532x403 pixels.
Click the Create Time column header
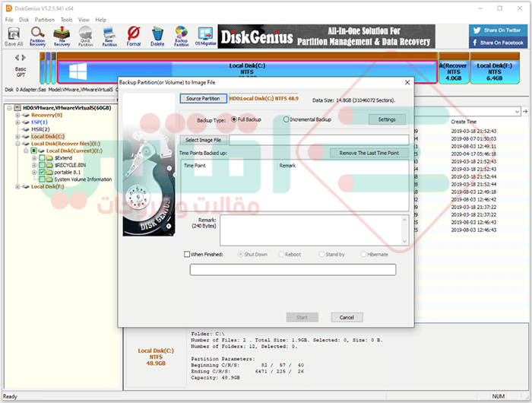(464, 122)
